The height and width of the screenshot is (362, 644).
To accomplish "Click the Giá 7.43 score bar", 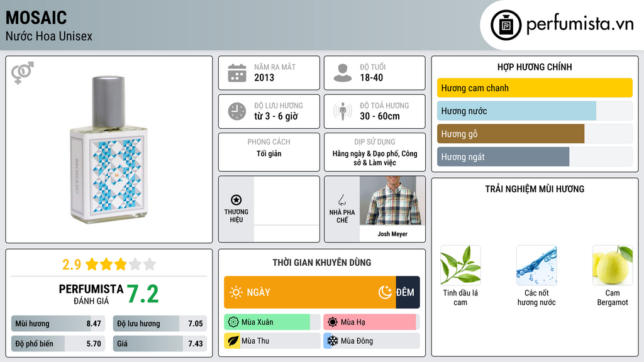I will (160, 344).
